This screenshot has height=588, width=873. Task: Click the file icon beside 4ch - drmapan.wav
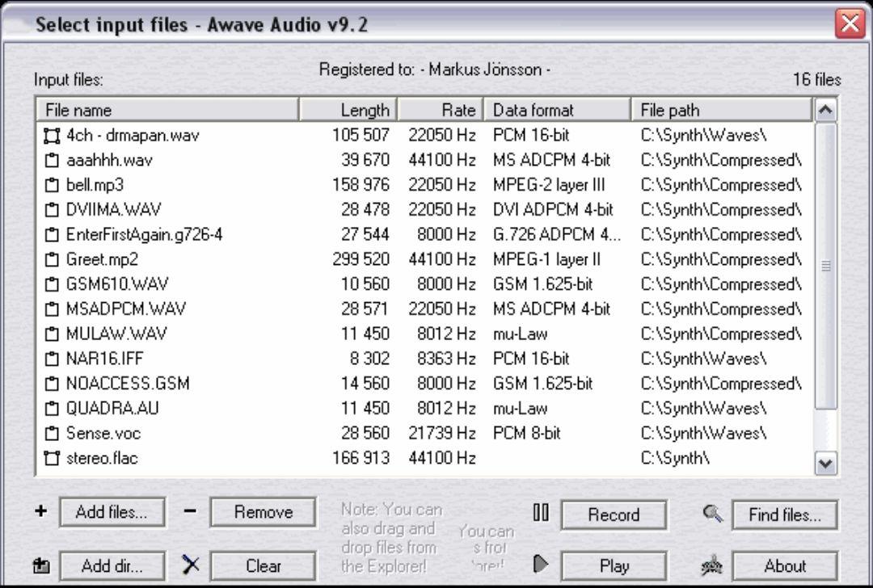click(52, 135)
